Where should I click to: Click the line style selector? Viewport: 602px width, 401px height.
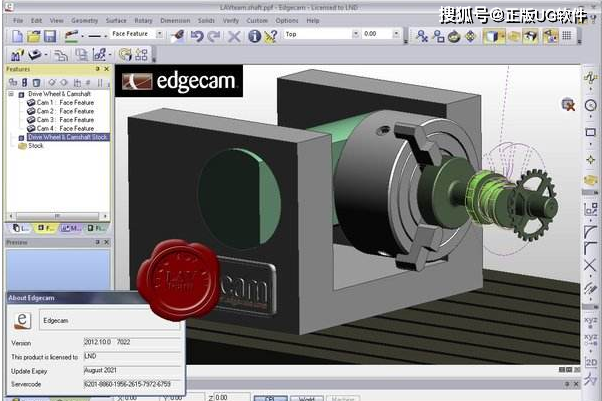[x=94, y=36]
